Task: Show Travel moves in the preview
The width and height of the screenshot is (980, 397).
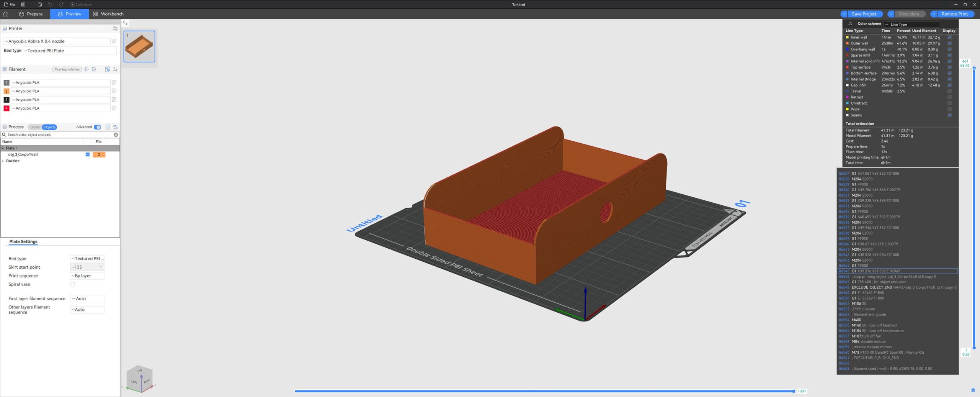Action: click(949, 91)
